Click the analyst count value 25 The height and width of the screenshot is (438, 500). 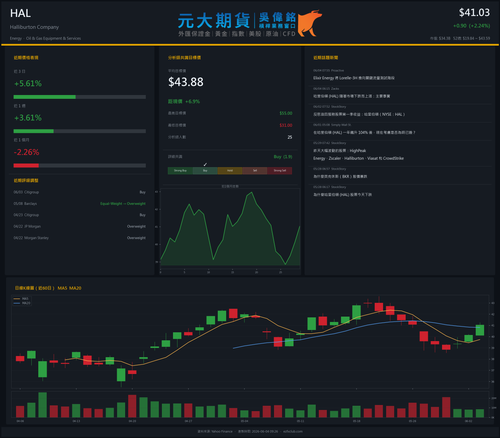coord(290,137)
